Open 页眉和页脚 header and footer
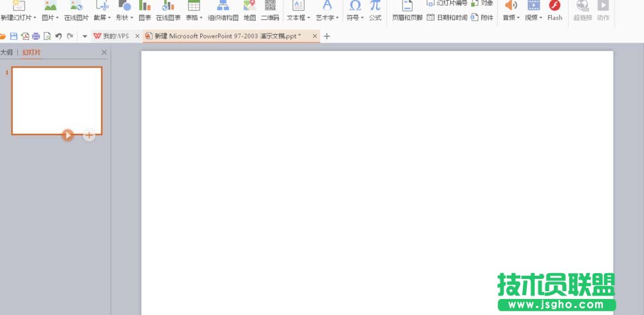 [x=407, y=10]
